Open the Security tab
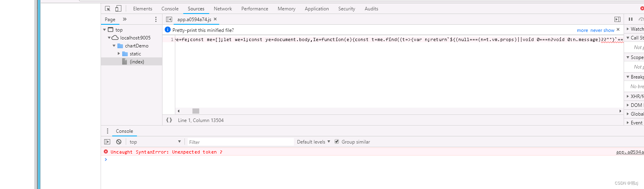The width and height of the screenshot is (644, 189). 347,8
